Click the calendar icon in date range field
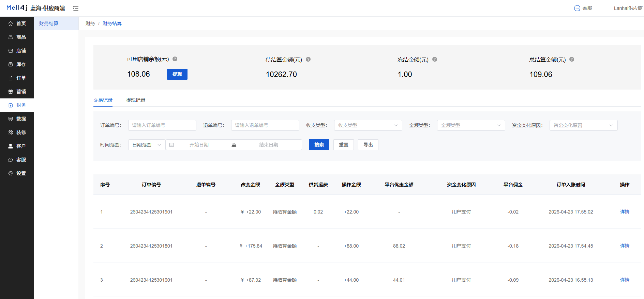The image size is (644, 299). coord(171,145)
